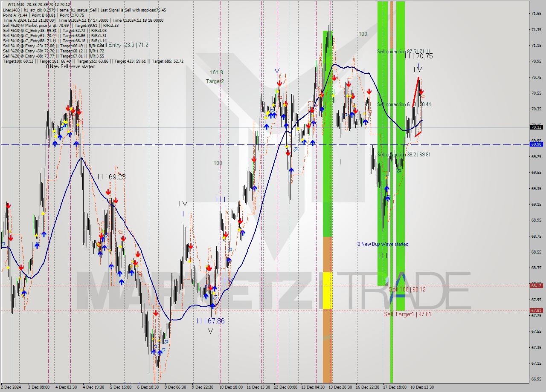Click the 'I I I 67.86' wave label
Image resolution: width=546 pixels, height=392 pixels.
click(210, 321)
